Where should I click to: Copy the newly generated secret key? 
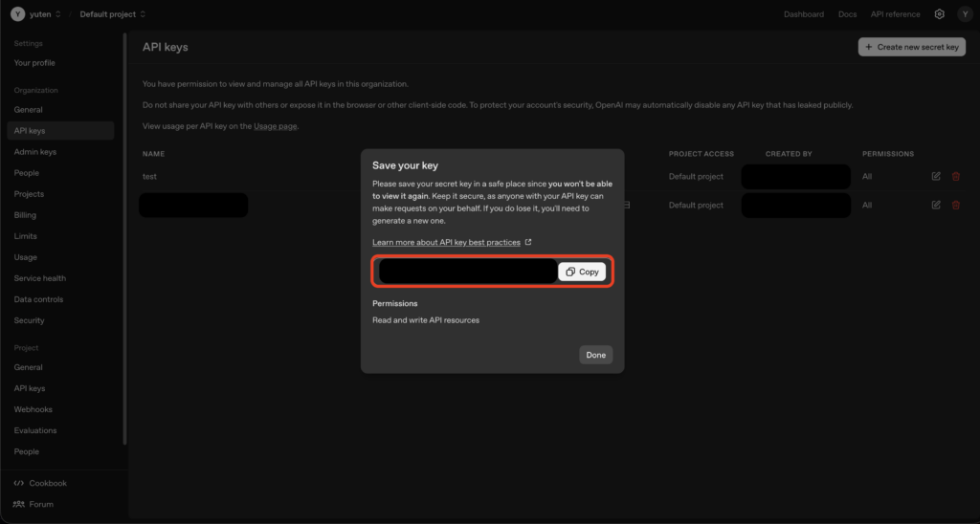tap(582, 272)
